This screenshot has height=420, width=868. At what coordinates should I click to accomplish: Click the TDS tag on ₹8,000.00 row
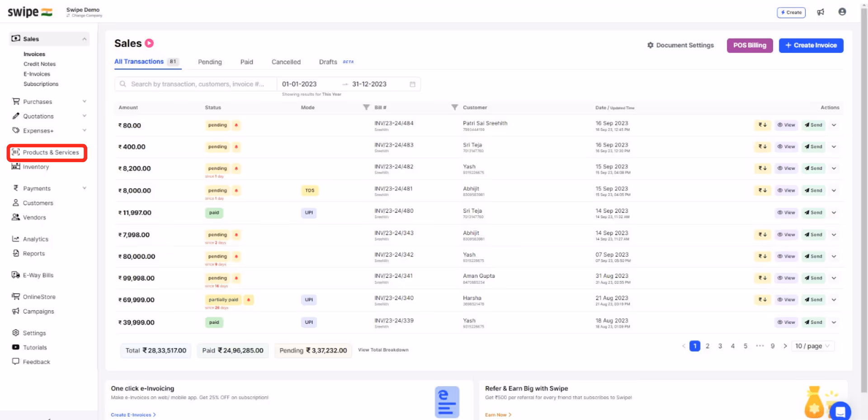point(310,191)
